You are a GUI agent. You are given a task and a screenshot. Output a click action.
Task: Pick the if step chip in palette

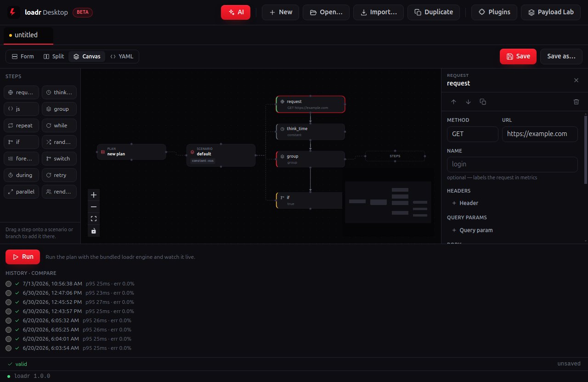[21, 142]
